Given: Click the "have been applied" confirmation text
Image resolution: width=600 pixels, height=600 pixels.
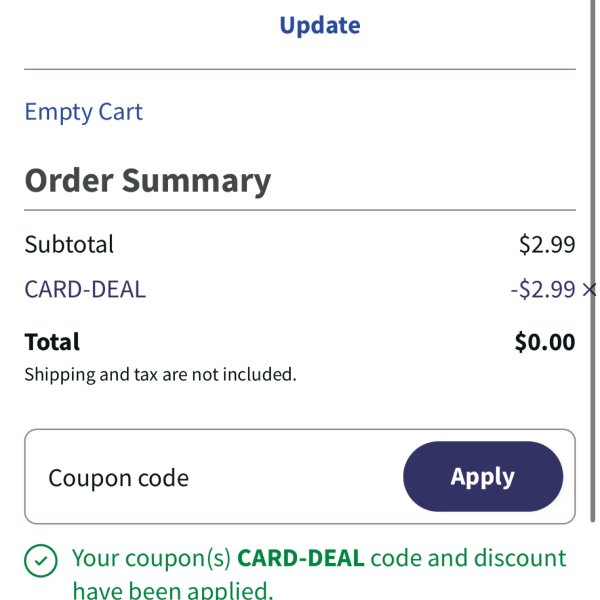Looking at the screenshot, I should [x=173, y=590].
